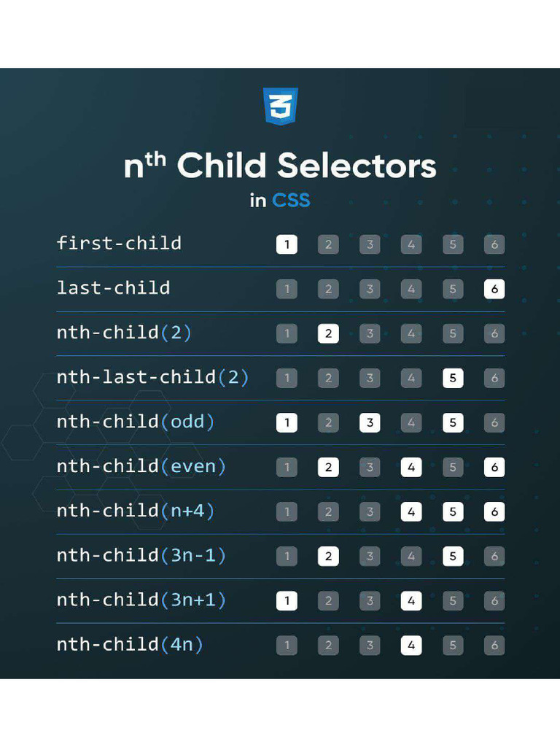Image resolution: width=560 pixels, height=747 pixels.
Task: Select highlighted box 2 in nth-child(3n-1) row
Action: pyautogui.click(x=328, y=556)
